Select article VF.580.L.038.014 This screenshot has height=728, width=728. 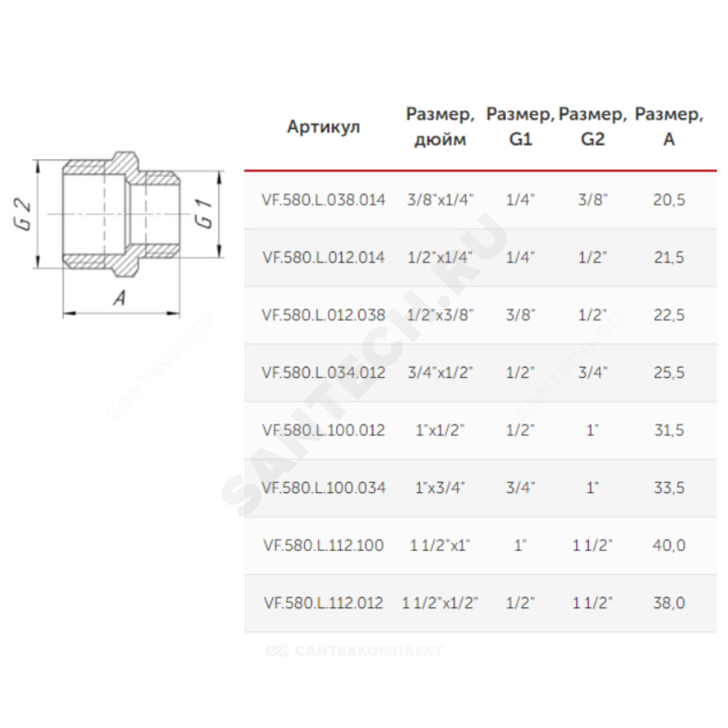[324, 200]
